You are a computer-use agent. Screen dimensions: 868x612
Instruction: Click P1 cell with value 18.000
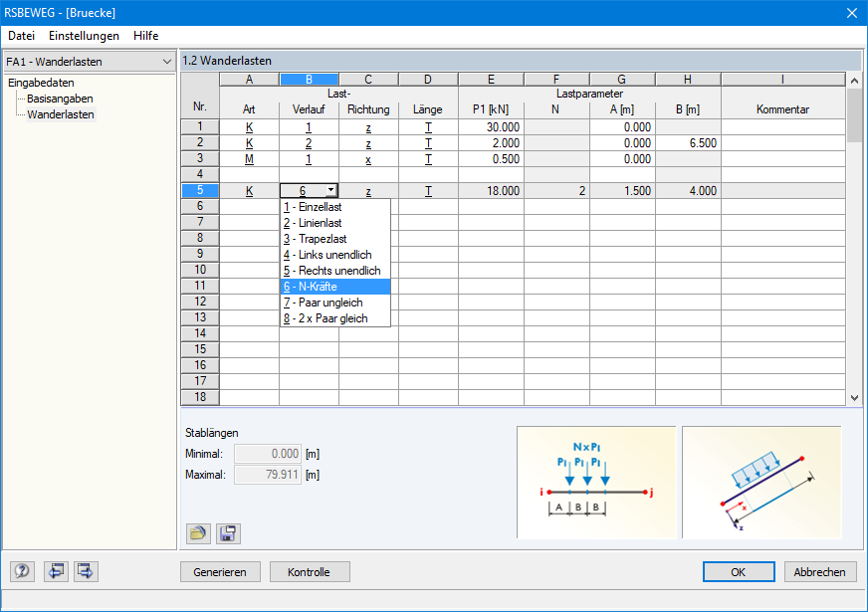[491, 191]
